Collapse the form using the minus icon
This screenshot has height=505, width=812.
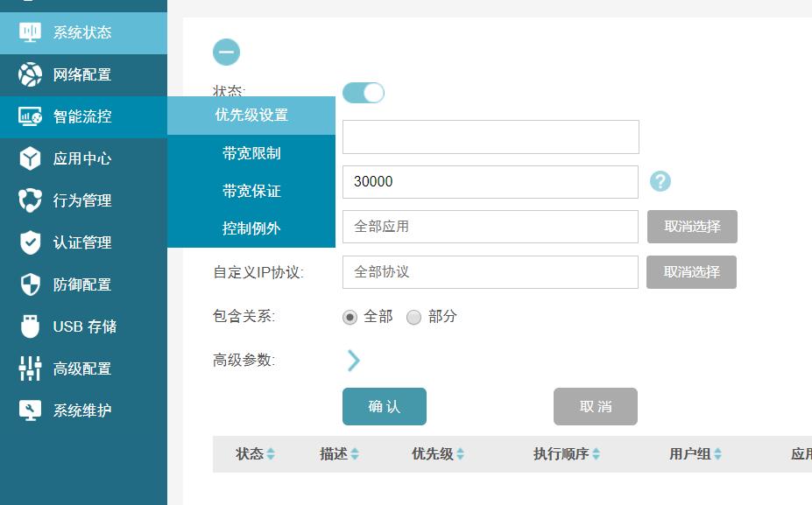click(227, 52)
